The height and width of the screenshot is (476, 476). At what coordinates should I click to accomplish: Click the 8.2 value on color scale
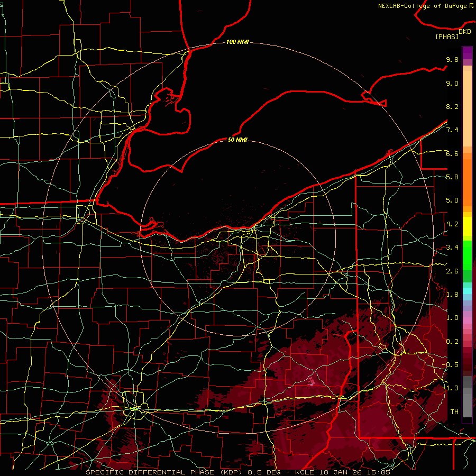tap(452, 106)
